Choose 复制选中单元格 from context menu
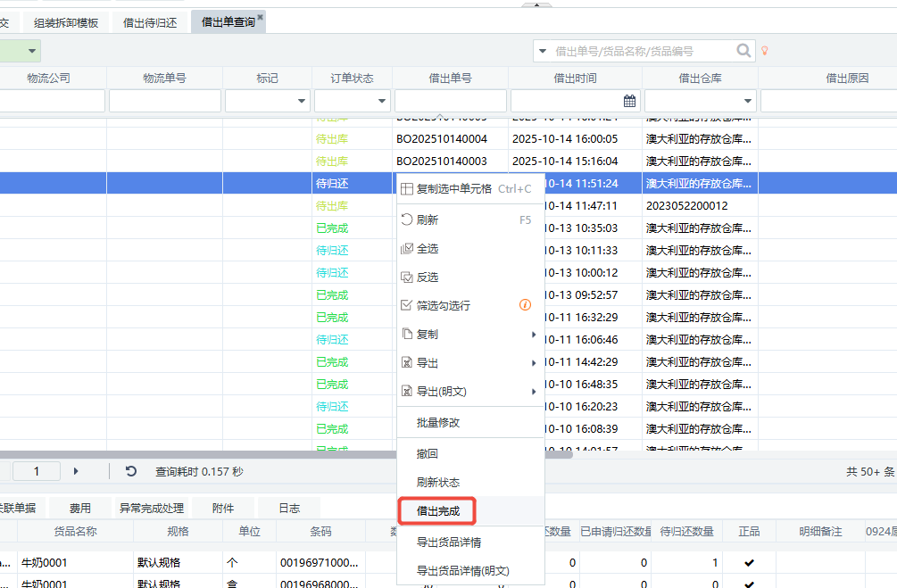Image resolution: width=897 pixels, height=588 pixels. [466, 189]
